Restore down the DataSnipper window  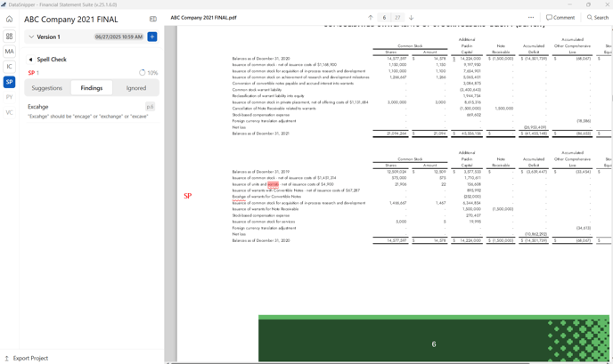[x=588, y=4]
